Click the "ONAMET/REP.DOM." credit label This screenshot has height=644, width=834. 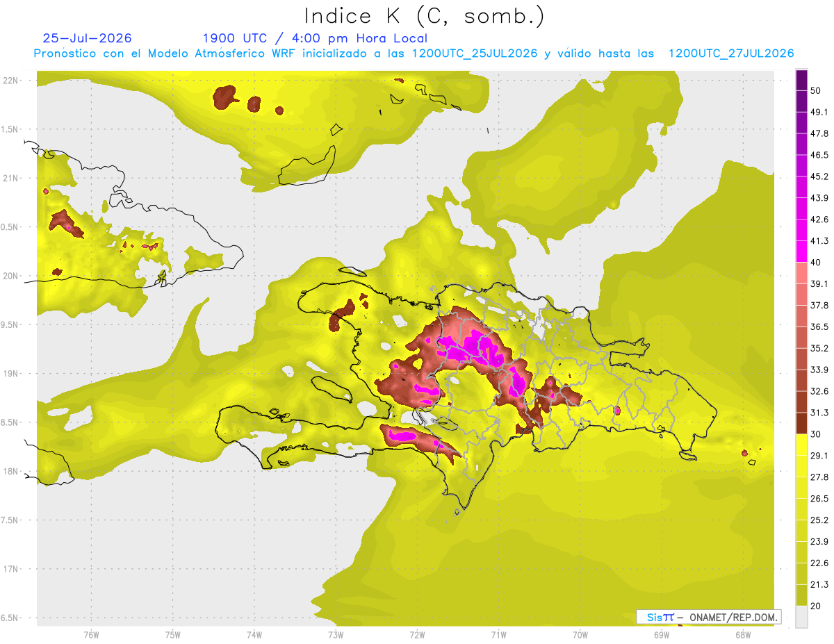tap(732, 617)
